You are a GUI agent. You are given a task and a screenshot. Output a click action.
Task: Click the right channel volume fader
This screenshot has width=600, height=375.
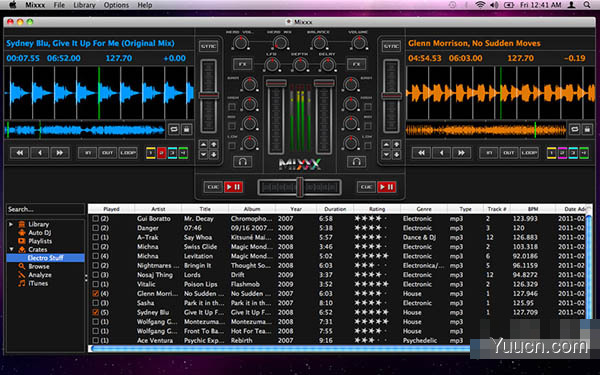pyautogui.click(x=324, y=83)
